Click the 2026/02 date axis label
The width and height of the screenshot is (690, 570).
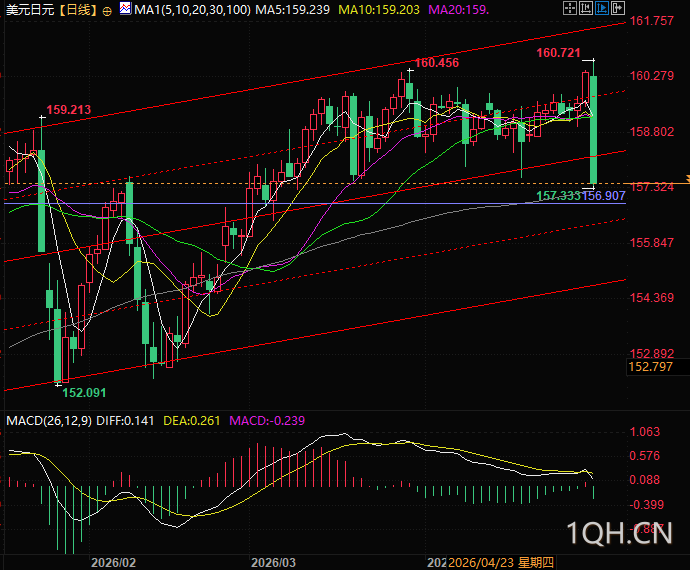point(113,563)
